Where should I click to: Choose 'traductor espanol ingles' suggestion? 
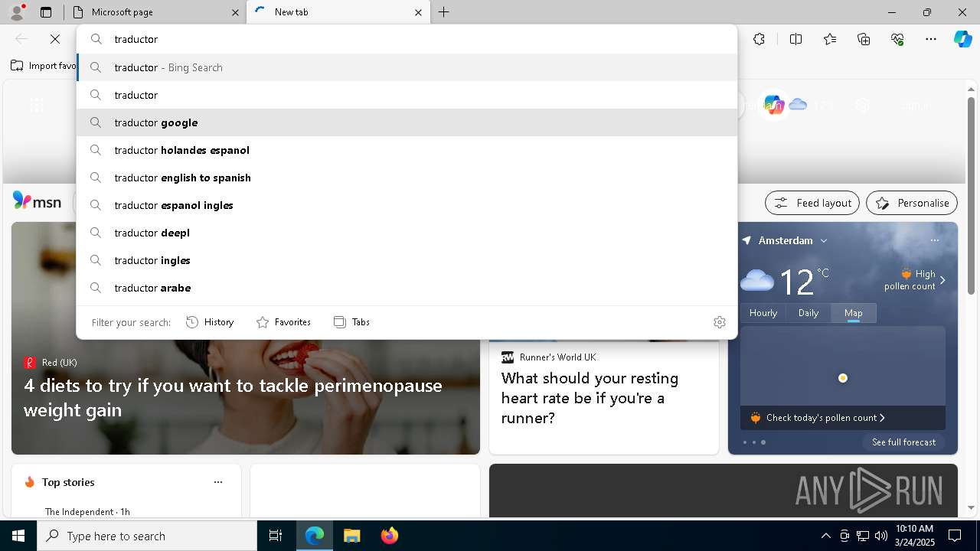click(407, 205)
